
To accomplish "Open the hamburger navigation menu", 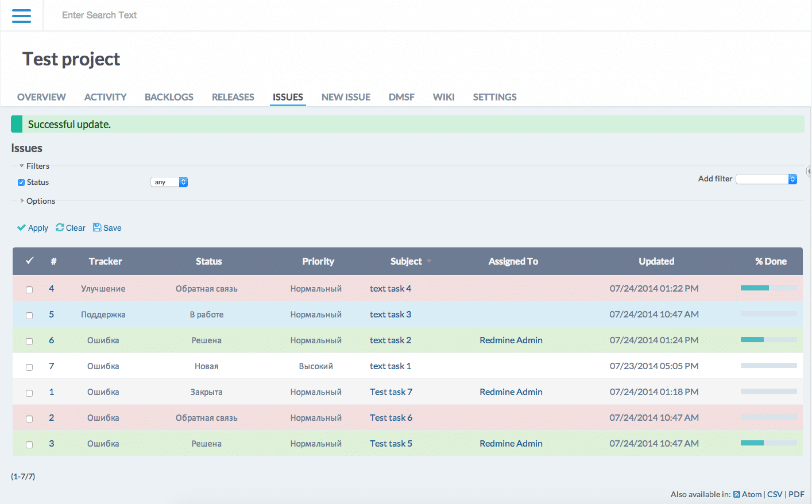I will [x=21, y=15].
